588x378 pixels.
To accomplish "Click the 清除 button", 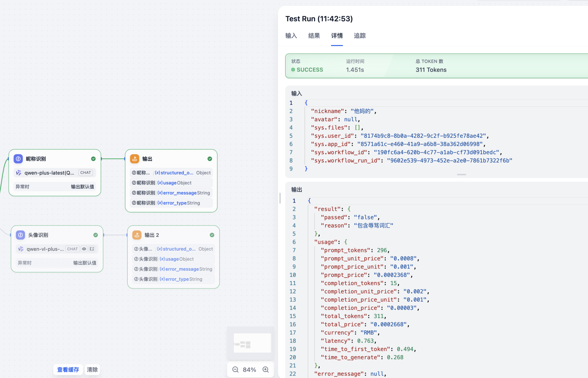I will pos(92,369).
